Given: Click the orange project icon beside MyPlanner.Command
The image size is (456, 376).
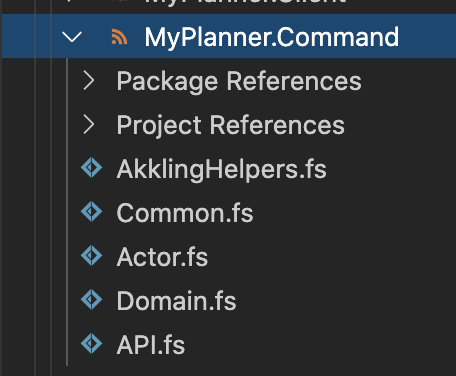Looking at the screenshot, I should click(119, 37).
